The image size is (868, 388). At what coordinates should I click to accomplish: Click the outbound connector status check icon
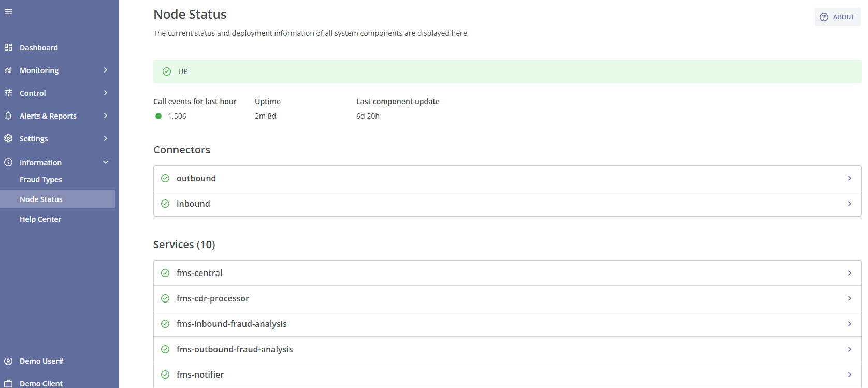click(x=165, y=178)
